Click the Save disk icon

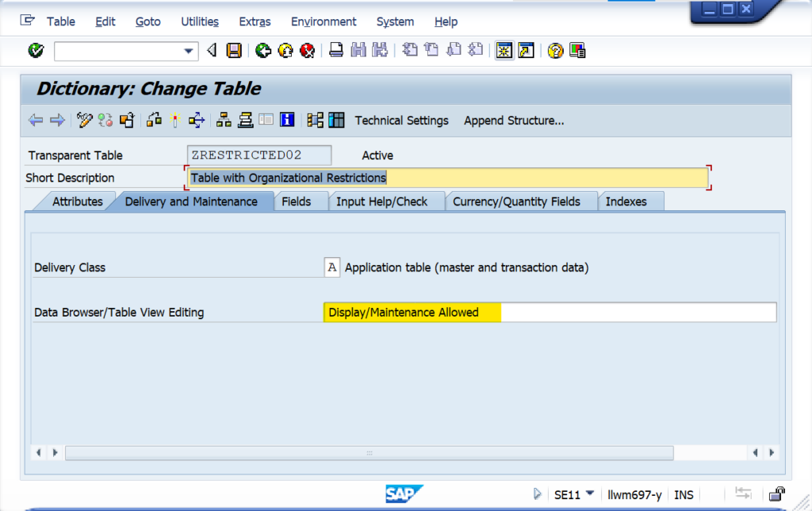(x=234, y=51)
